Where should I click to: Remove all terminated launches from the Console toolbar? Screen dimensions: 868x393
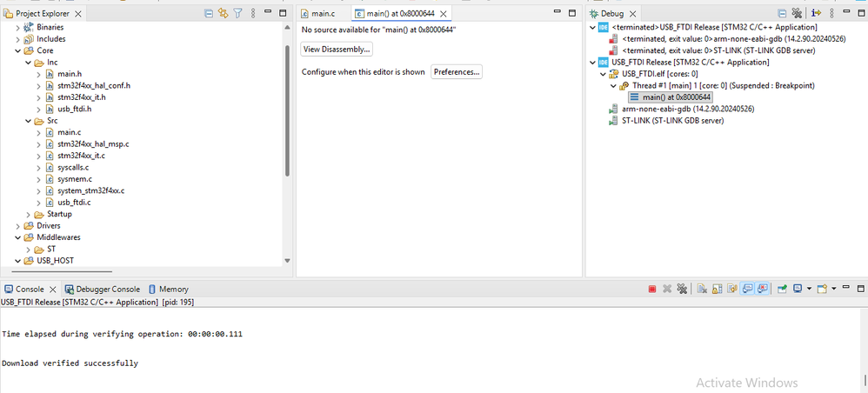pos(682,289)
